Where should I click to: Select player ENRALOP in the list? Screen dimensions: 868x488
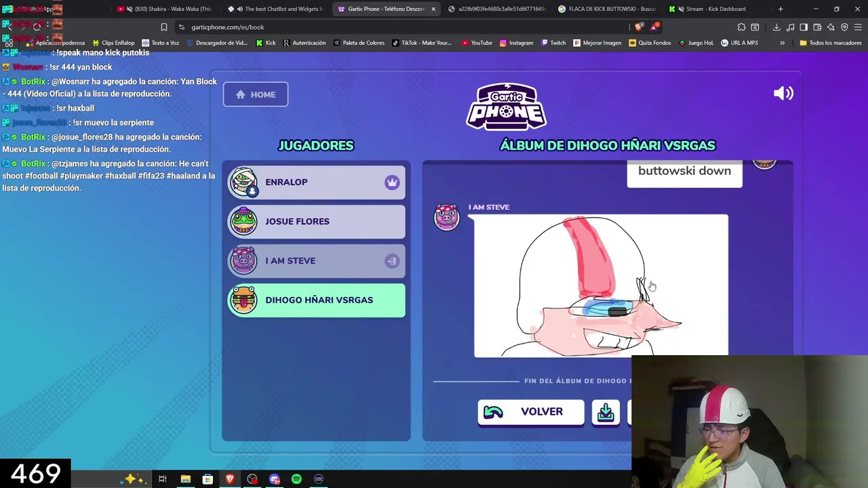point(316,182)
